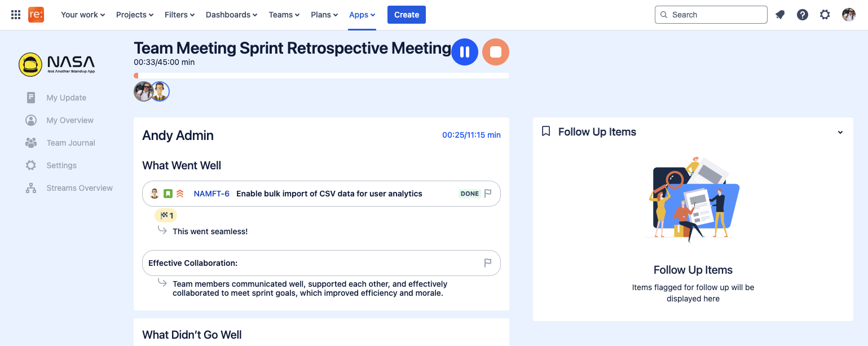Expand the Projects dropdown menu
This screenshot has width=868, height=346.
pos(135,15)
